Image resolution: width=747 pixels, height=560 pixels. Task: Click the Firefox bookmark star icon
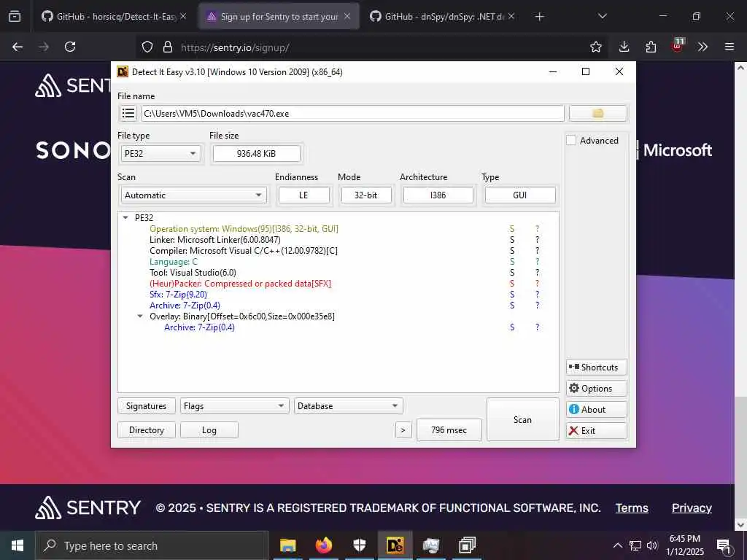coord(595,47)
